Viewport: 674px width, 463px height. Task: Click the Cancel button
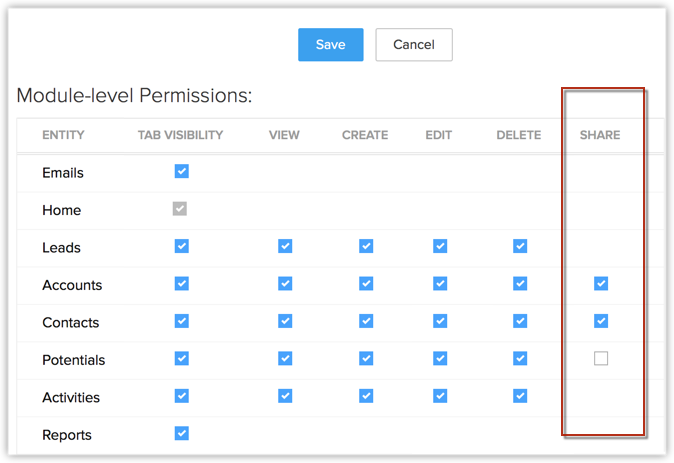coord(413,45)
